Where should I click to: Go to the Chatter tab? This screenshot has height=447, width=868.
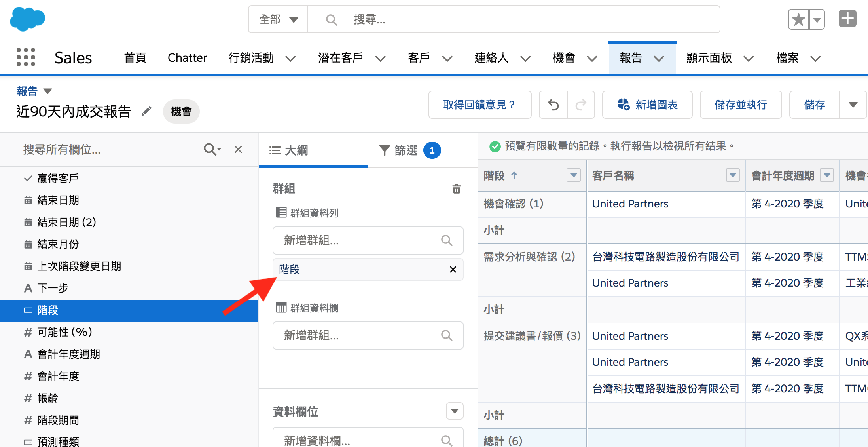187,58
